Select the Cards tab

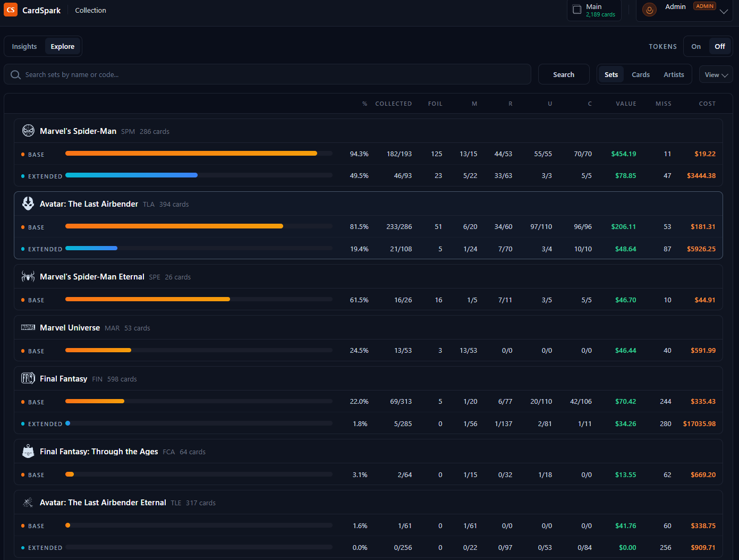tap(641, 75)
